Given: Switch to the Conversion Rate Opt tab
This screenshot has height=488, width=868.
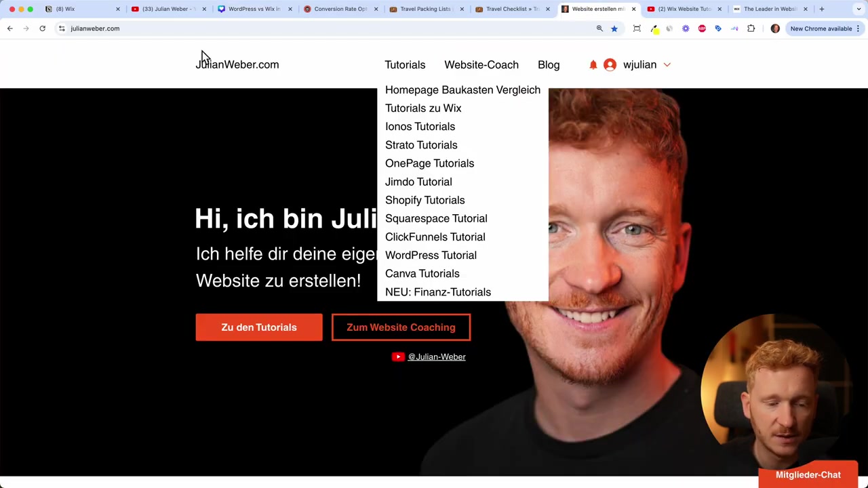Looking at the screenshot, I should (340, 9).
